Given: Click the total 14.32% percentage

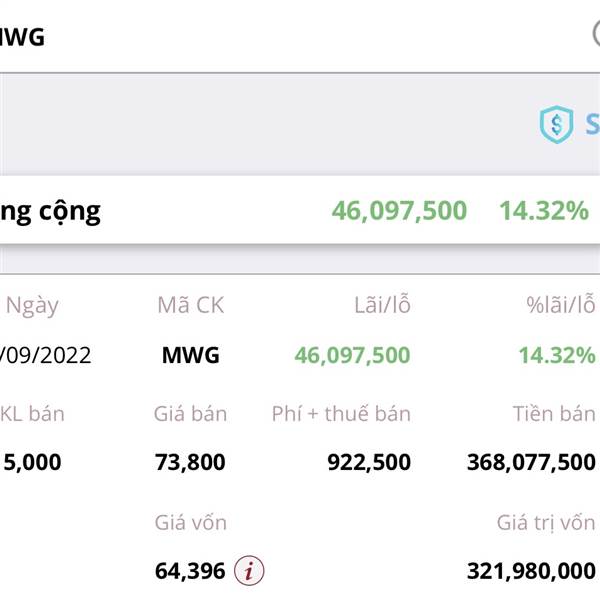Looking at the screenshot, I should [544, 210].
